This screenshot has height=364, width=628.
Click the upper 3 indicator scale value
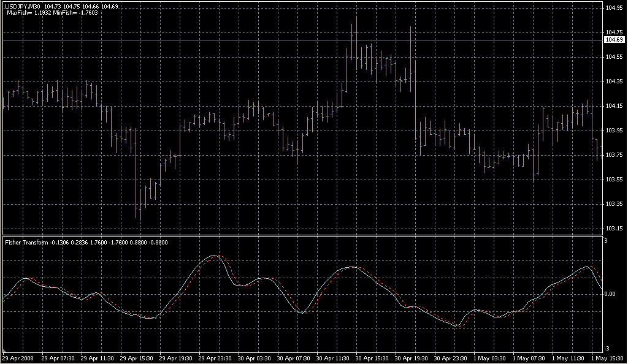[606, 241]
